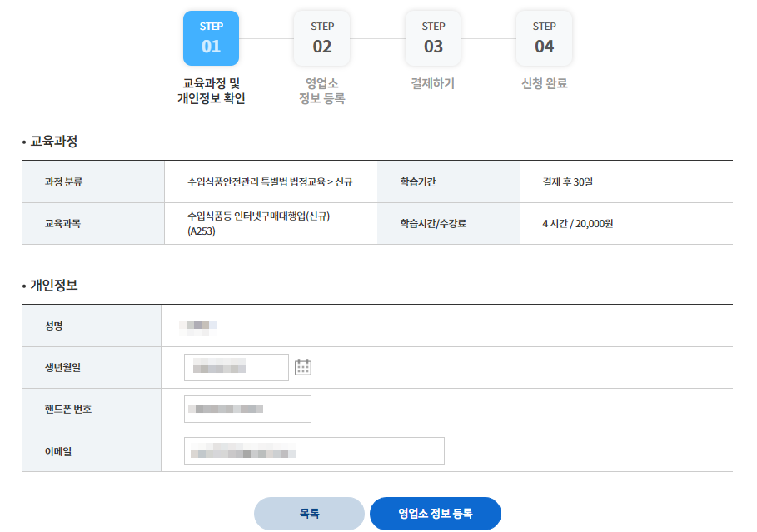Click the 핸드폰 번호 row label
Viewport: 757px width, 532px height.
[x=68, y=410]
